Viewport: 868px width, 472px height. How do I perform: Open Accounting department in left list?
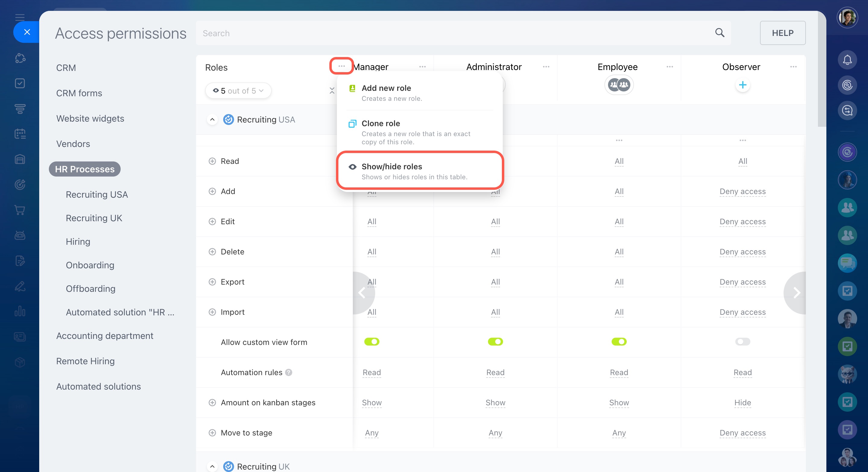[104, 336]
